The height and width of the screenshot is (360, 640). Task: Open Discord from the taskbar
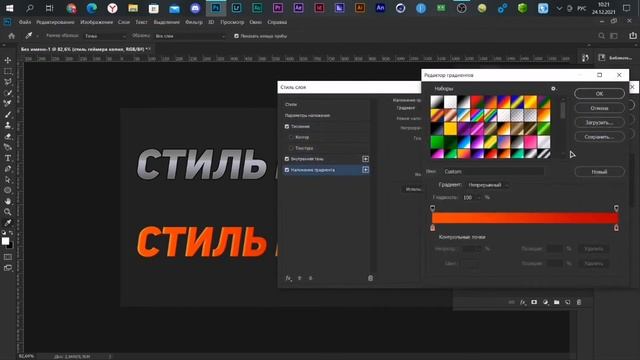pyautogui.click(x=195, y=8)
